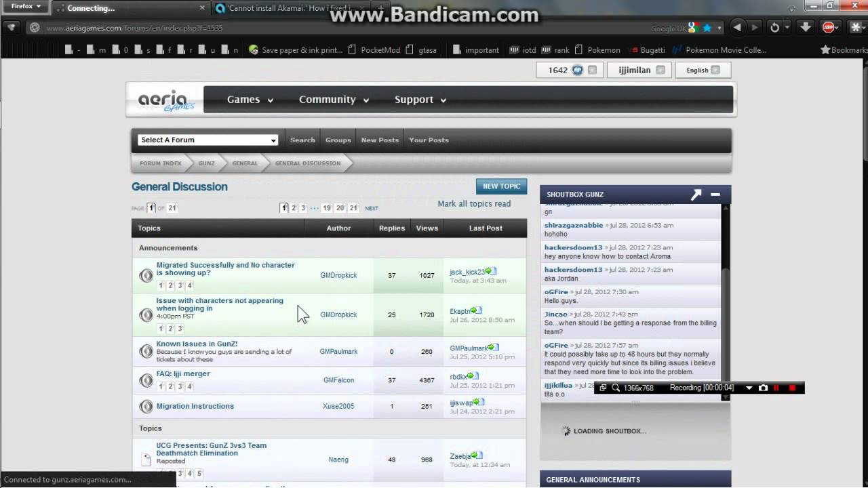The width and height of the screenshot is (868, 488).
Task: Open the search bar history dropdown
Action: (719, 28)
